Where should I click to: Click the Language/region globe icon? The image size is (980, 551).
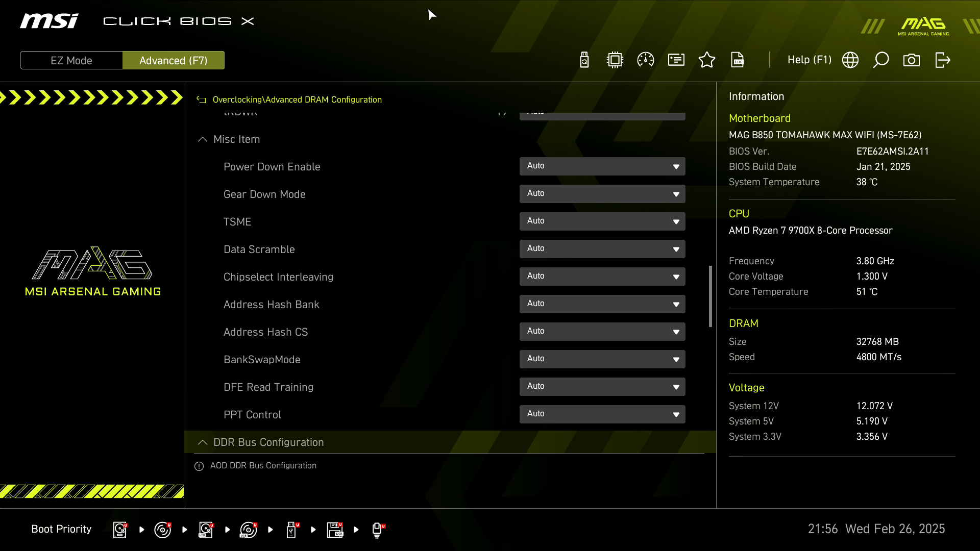(850, 60)
